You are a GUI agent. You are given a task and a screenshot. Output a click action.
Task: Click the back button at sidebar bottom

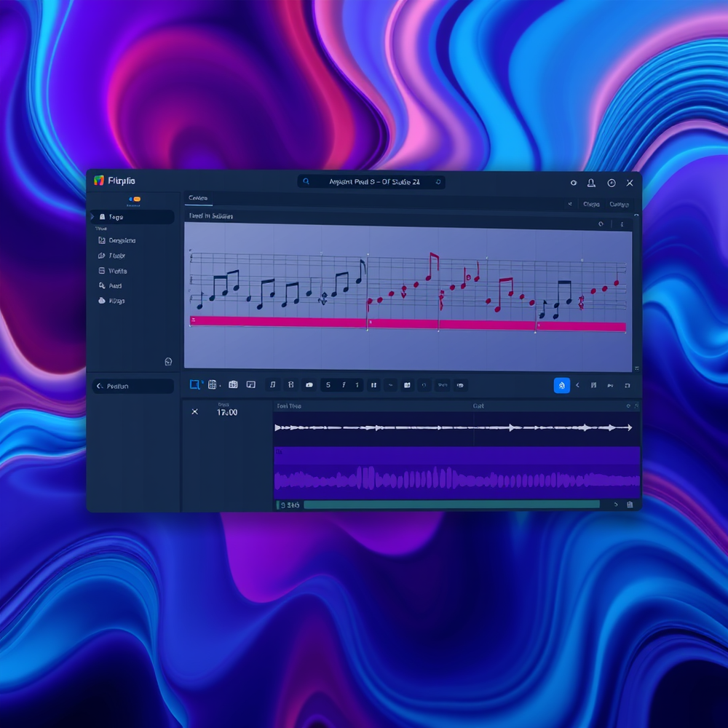[131, 387]
